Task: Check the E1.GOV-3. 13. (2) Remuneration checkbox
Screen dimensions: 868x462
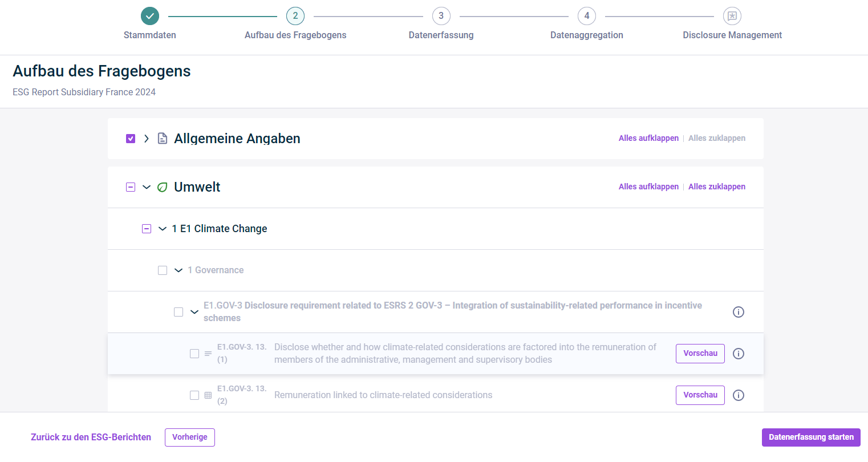Action: (x=194, y=395)
